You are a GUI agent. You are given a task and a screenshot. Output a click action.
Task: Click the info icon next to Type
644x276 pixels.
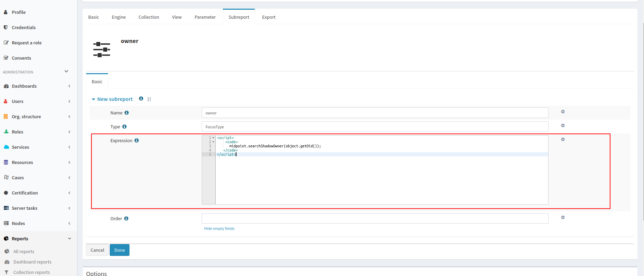124,127
